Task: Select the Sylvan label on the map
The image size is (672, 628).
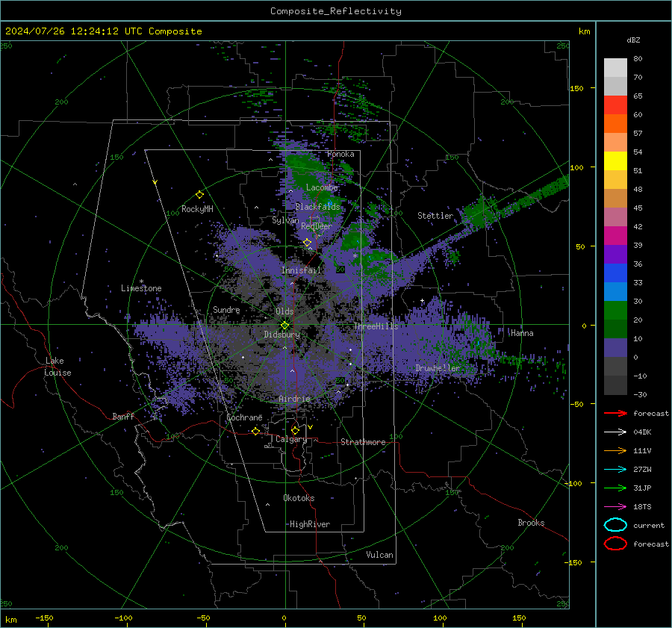Action: pyautogui.click(x=285, y=220)
